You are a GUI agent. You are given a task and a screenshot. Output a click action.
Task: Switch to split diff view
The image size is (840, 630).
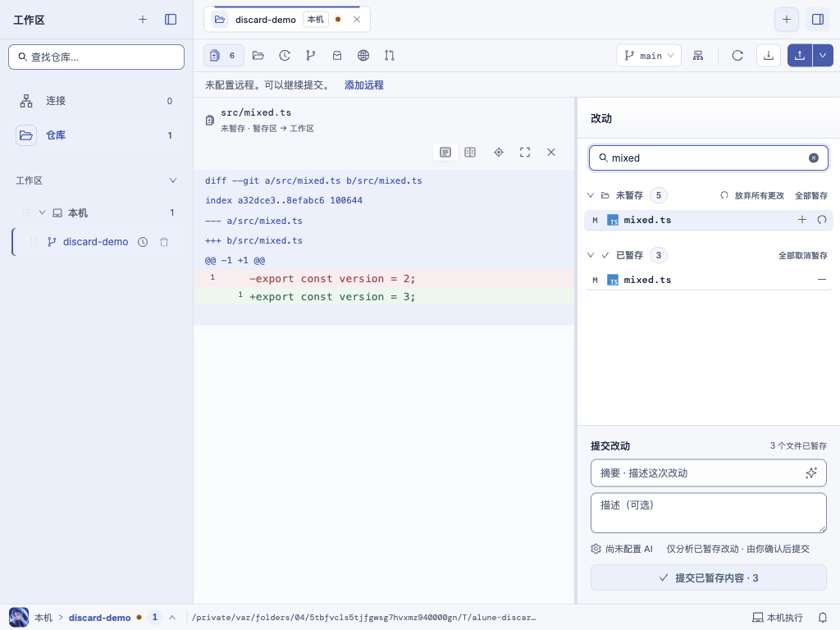click(470, 153)
